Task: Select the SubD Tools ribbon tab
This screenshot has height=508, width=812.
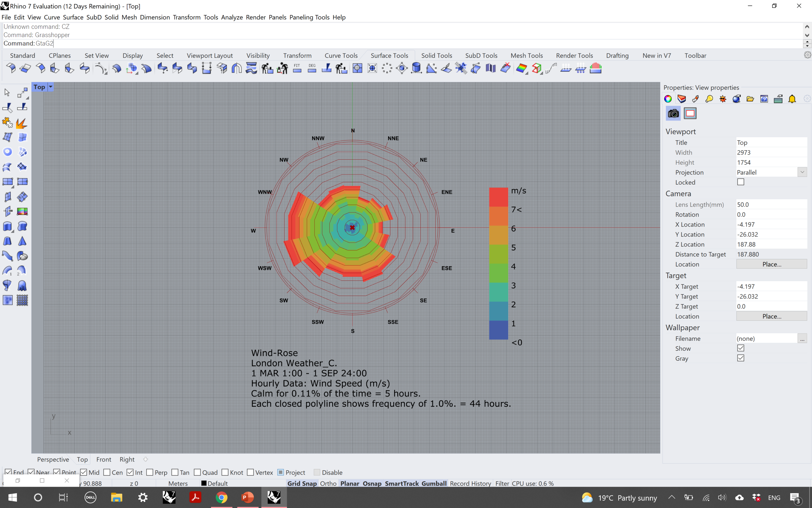Action: (481, 55)
